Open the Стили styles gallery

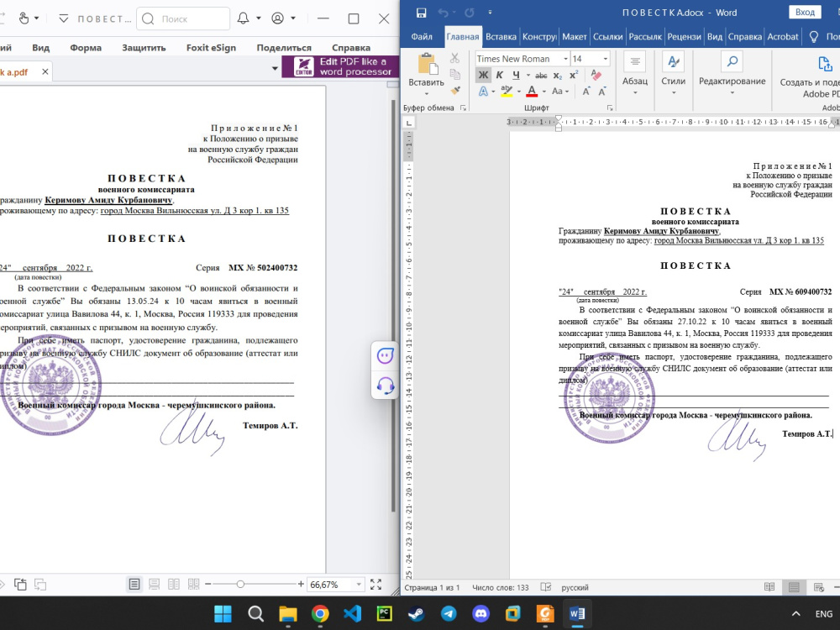(x=674, y=74)
